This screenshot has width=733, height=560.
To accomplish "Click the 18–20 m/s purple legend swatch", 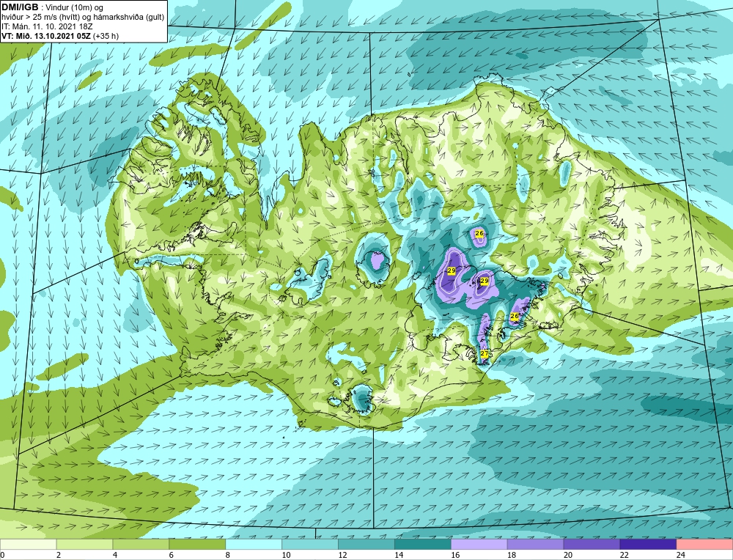I will (x=535, y=544).
